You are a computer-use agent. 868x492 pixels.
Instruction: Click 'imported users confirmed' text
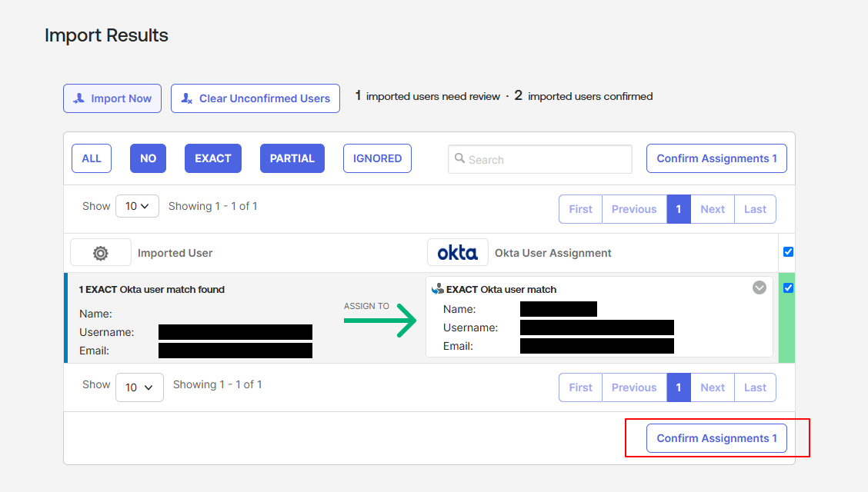(590, 96)
